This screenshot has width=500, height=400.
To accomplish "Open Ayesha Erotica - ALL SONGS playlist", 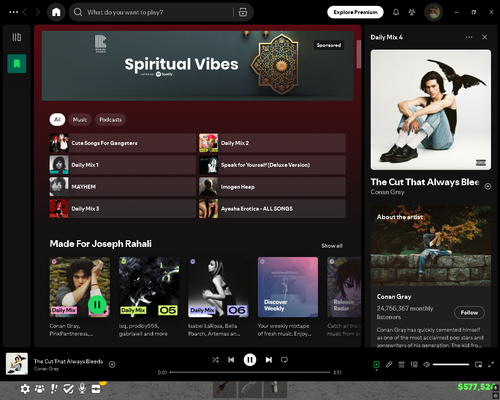I will [x=272, y=209].
